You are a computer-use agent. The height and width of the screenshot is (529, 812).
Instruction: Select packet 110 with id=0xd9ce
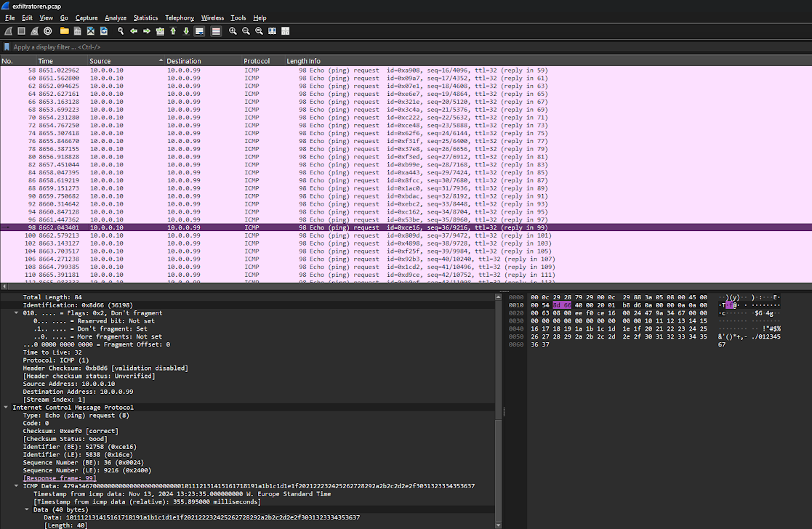[x=406, y=275]
